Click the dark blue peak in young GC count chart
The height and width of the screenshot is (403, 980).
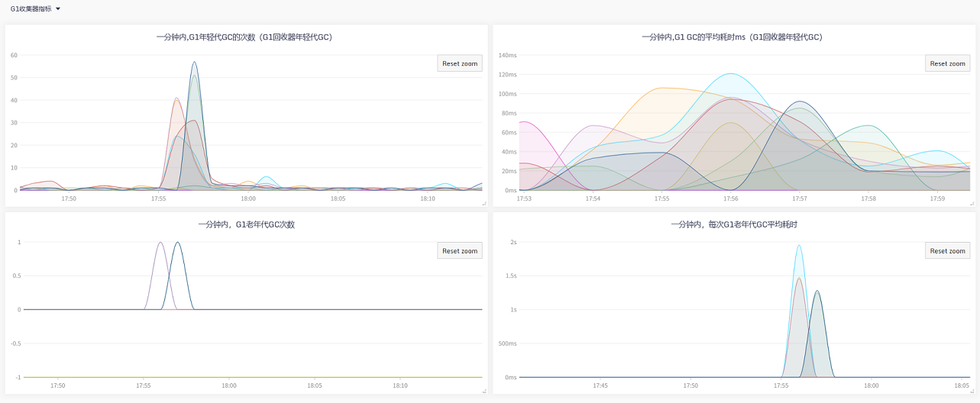click(195, 63)
